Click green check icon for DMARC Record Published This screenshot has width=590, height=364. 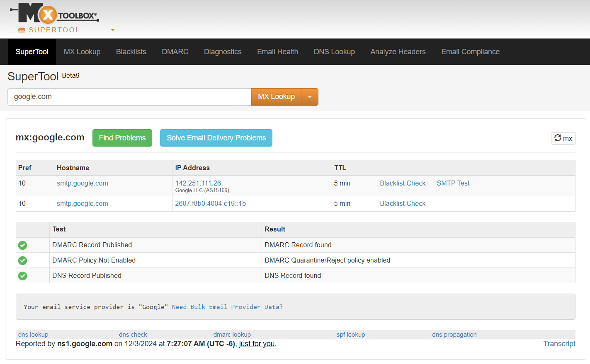(x=23, y=245)
